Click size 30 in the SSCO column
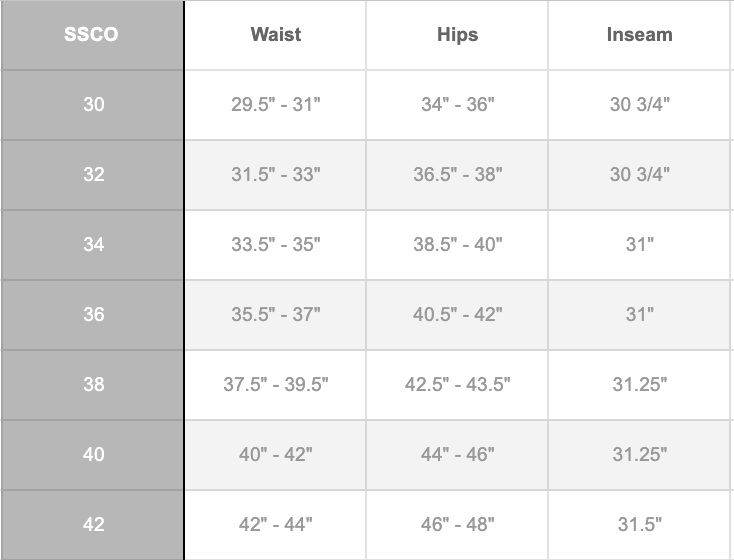Viewport: 734px width, 560px height. (93, 104)
